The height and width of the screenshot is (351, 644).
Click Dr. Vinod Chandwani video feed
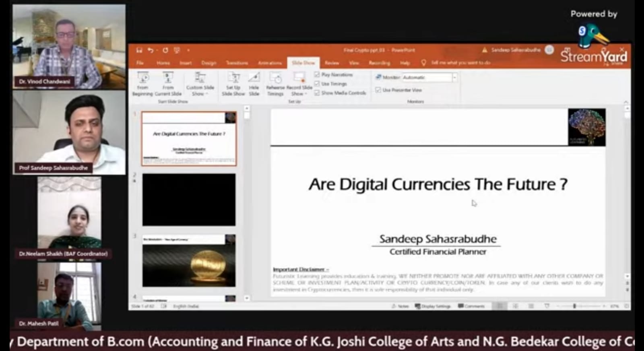point(69,46)
